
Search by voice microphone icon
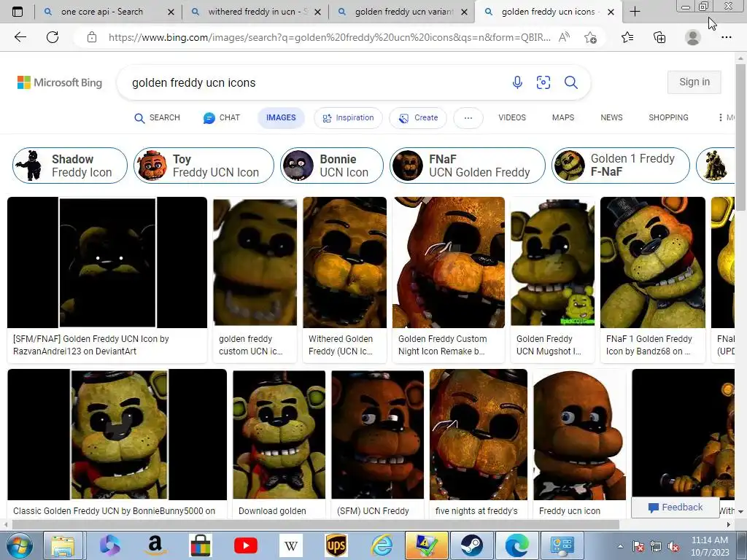[x=517, y=82]
